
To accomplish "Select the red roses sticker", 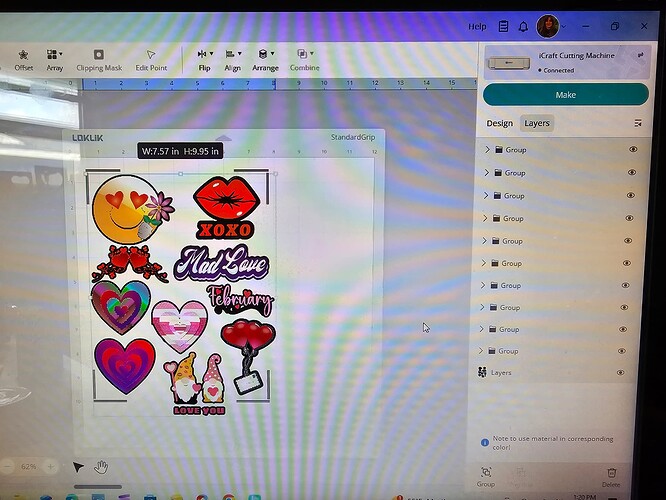I will click(130, 263).
